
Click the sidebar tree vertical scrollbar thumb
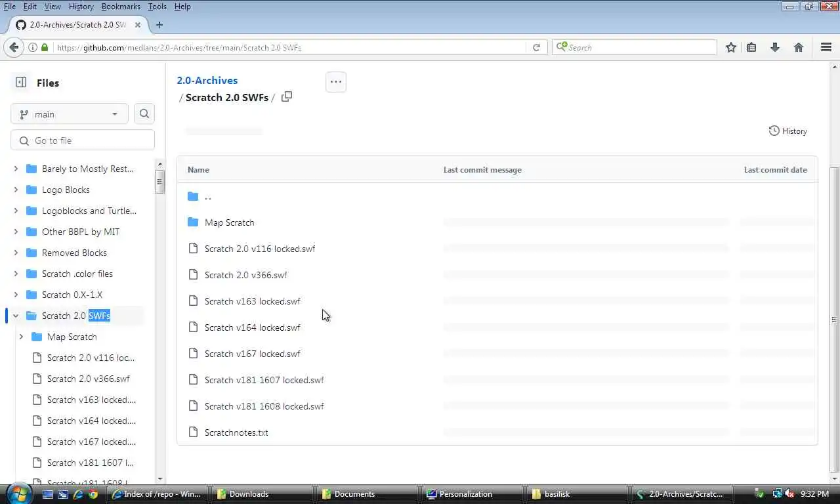pyautogui.click(x=159, y=181)
